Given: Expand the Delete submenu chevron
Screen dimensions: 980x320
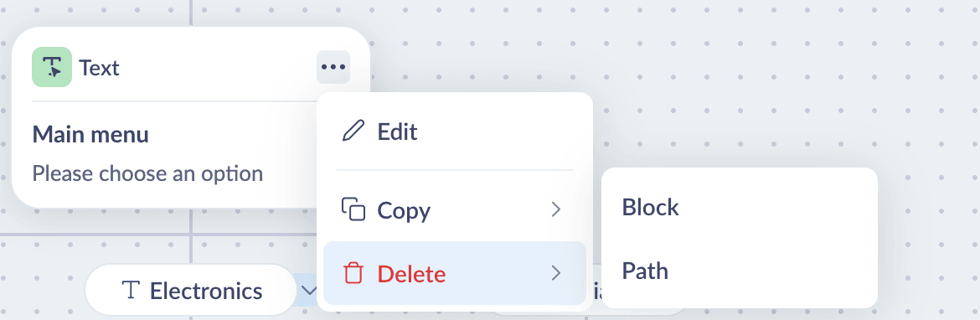Looking at the screenshot, I should pos(555,273).
